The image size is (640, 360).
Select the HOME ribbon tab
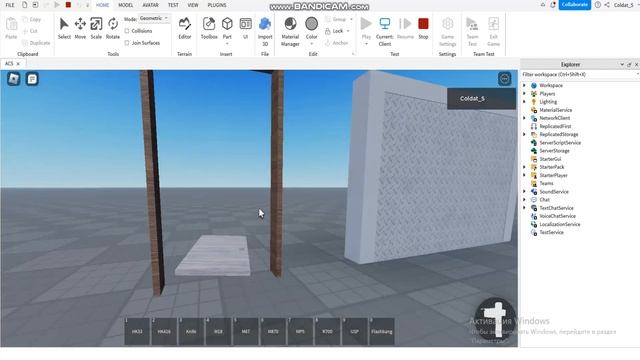(102, 5)
